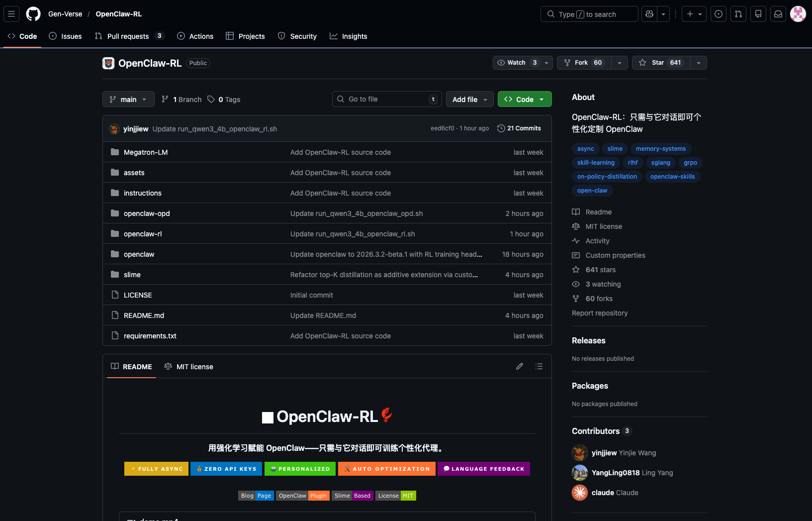The height and width of the screenshot is (521, 812).
Task: Expand the green Code dropdown button
Action: (525, 100)
